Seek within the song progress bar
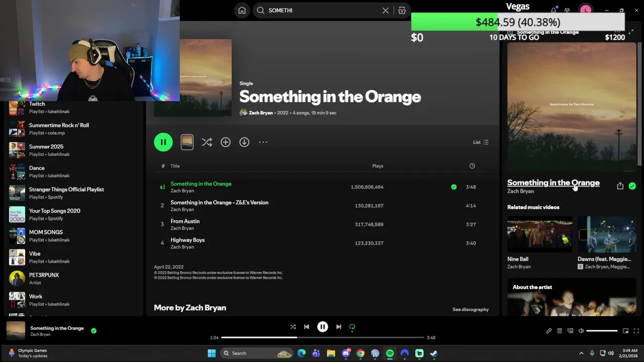The height and width of the screenshot is (362, 644). (x=323, y=338)
